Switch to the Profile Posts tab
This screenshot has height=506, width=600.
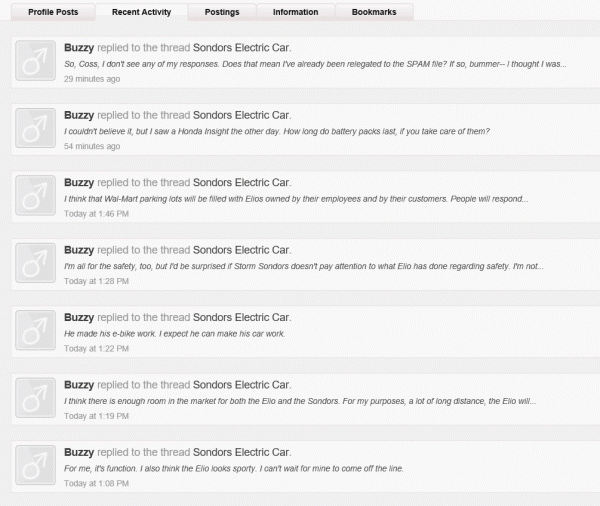coord(52,12)
